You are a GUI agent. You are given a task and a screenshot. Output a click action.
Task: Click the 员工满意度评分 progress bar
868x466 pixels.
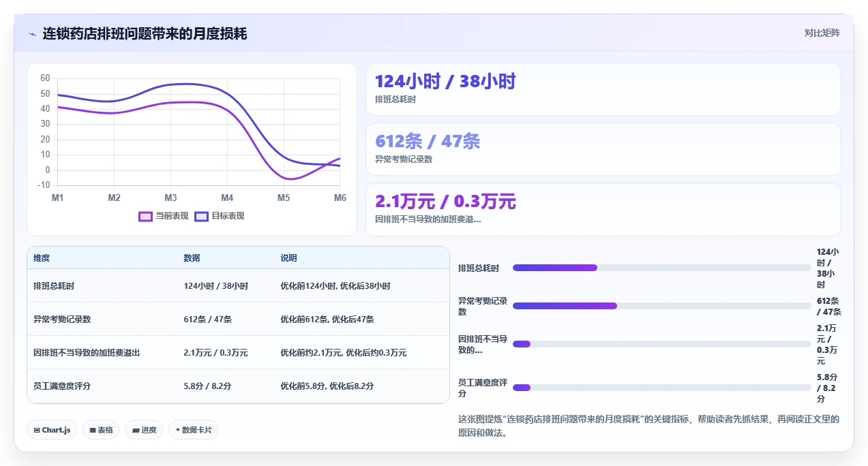coord(661,388)
